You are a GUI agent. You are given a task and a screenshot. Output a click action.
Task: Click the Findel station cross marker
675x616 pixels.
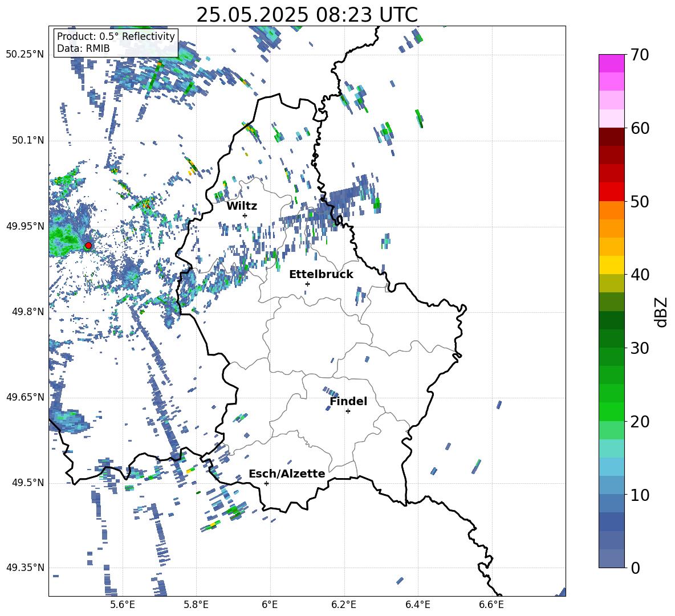coord(348,411)
